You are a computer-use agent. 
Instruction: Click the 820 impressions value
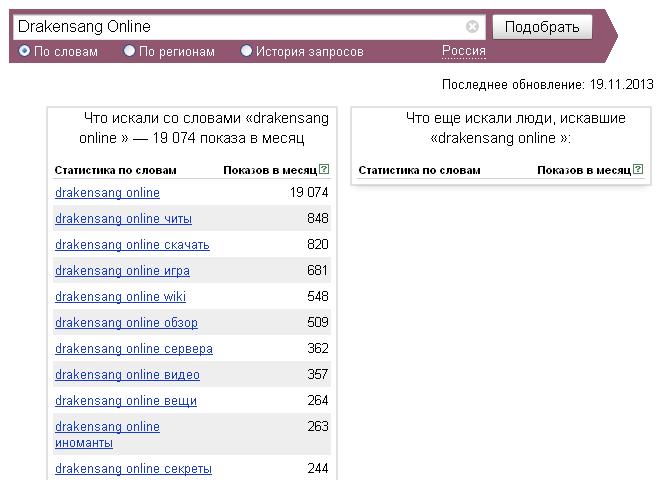tap(318, 244)
